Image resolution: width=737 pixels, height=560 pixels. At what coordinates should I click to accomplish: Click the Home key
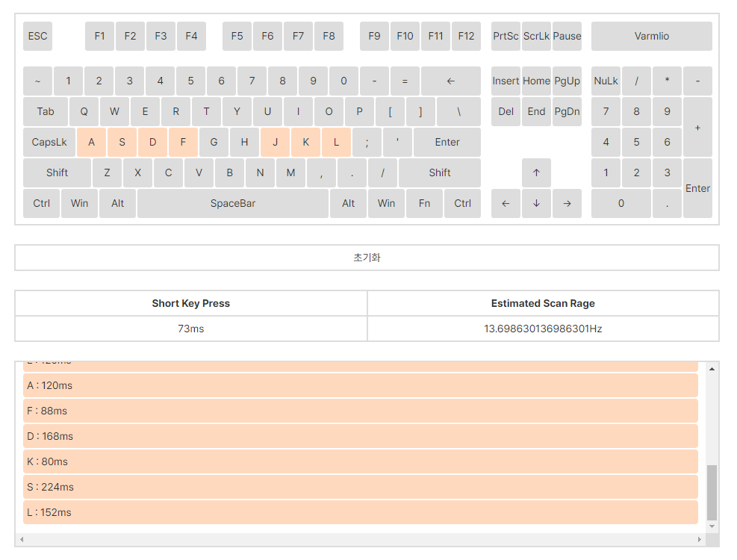point(536,81)
